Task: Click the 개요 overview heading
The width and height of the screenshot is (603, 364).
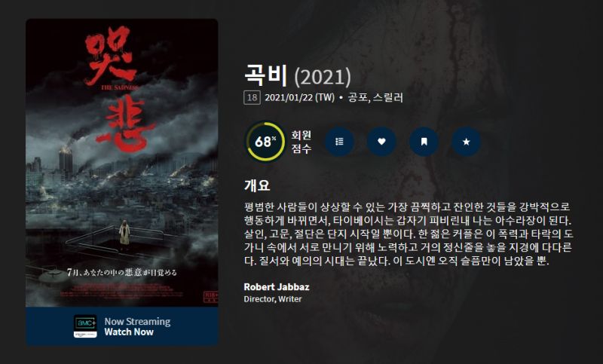Action: [x=257, y=185]
